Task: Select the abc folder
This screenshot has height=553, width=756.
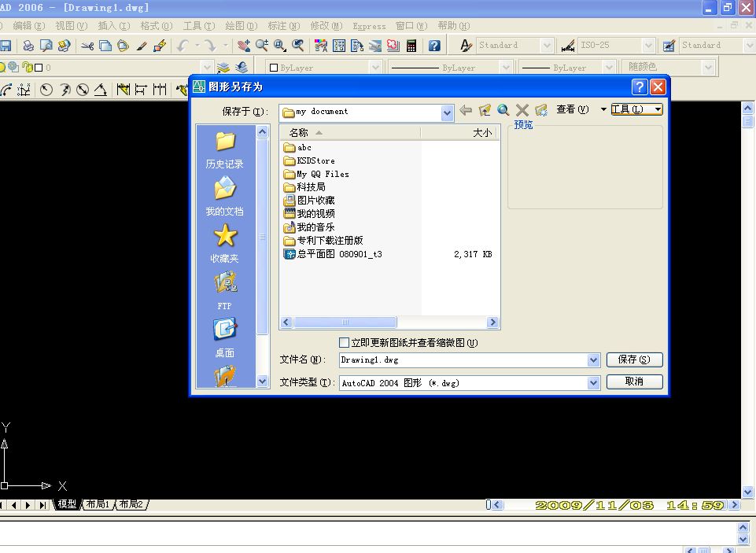Action: pos(297,148)
